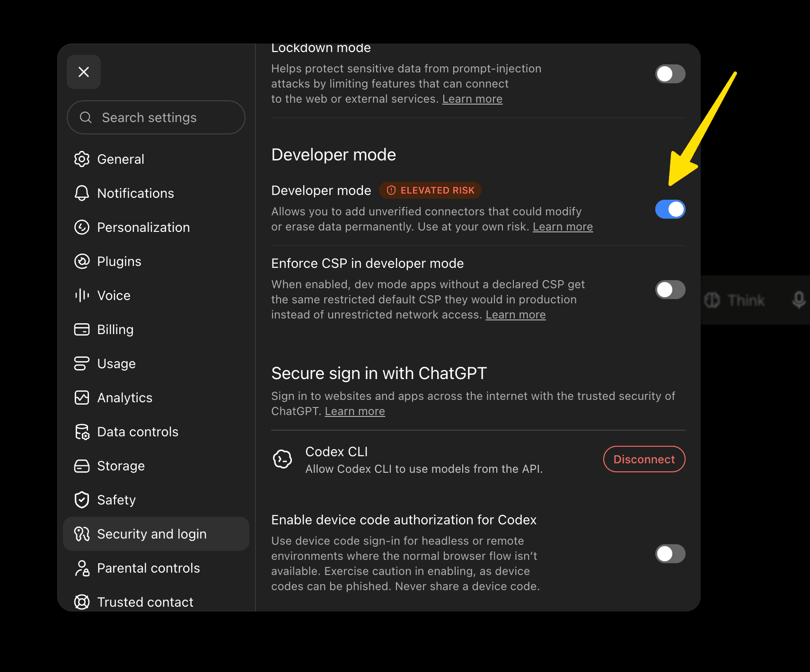Click the "Lockdown mode" heading text
810x672 pixels.
pos(321,49)
